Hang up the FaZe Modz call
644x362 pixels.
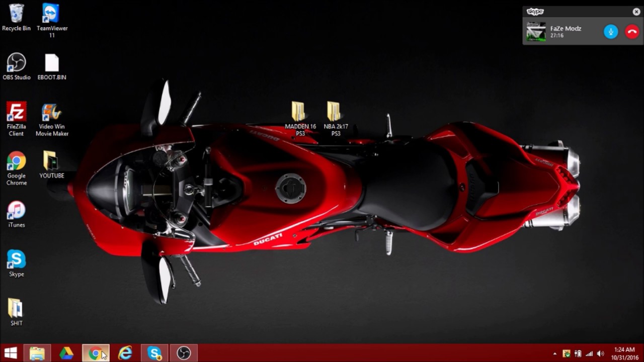tap(632, 32)
